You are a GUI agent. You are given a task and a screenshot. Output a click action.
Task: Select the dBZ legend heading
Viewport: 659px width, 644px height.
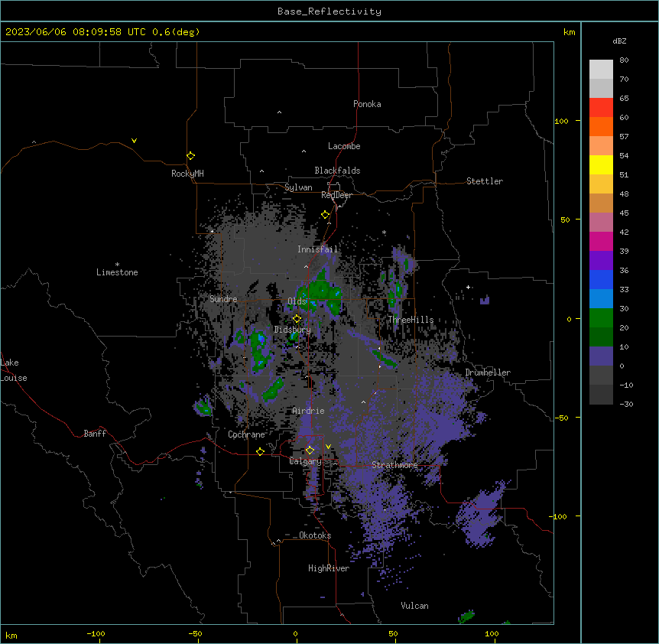tap(619, 41)
